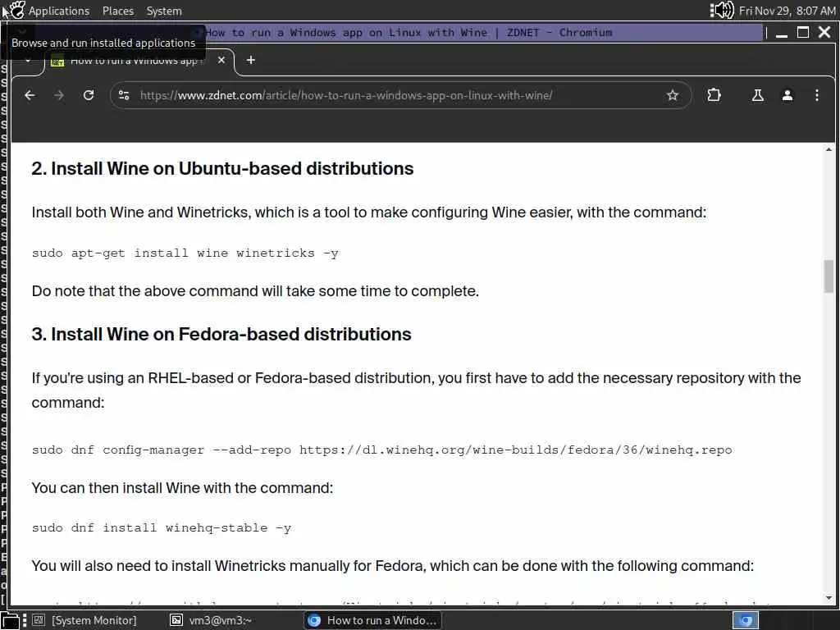
Task: Maximize the Chromium window
Action: click(803, 33)
